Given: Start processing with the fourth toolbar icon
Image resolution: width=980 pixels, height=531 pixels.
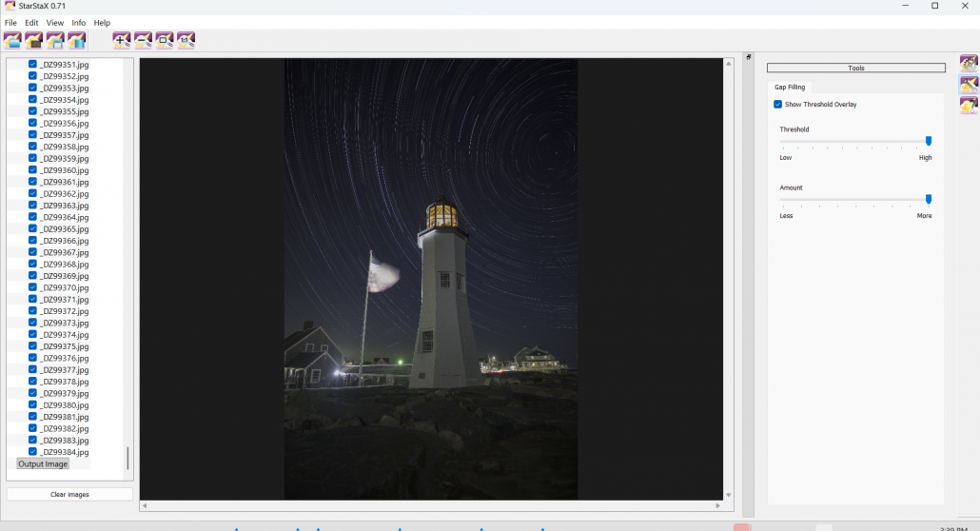Looking at the screenshot, I should [77, 40].
